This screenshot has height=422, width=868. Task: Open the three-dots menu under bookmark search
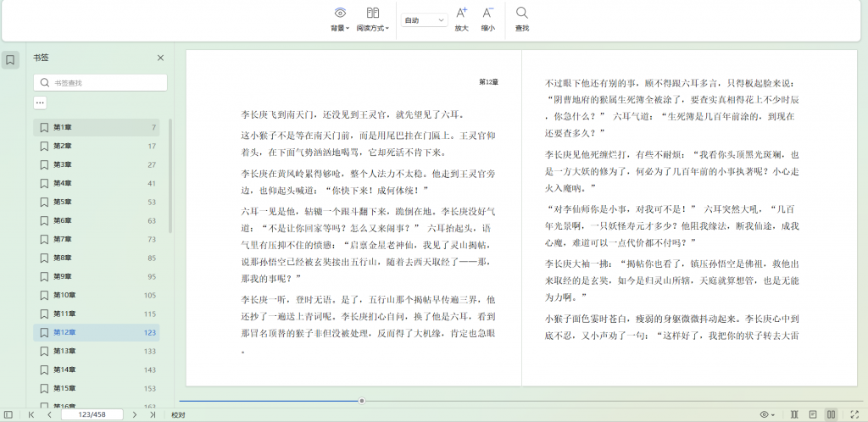point(40,103)
